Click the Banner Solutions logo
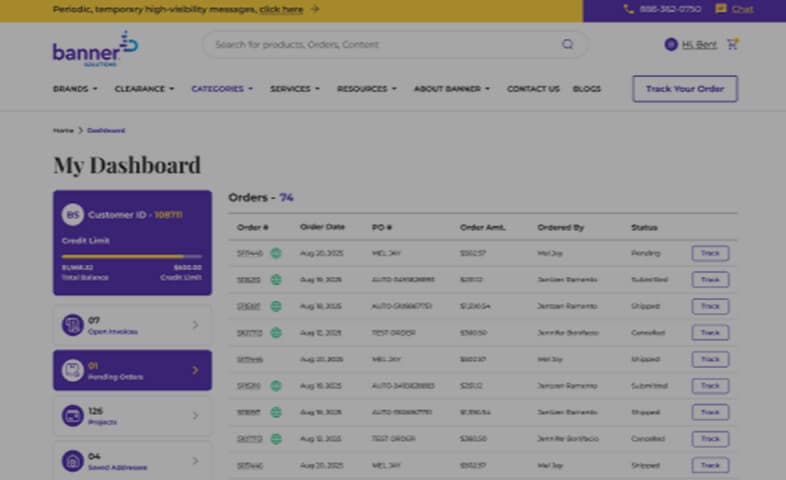Viewport: 786px width, 480px height. pyautogui.click(x=94, y=48)
